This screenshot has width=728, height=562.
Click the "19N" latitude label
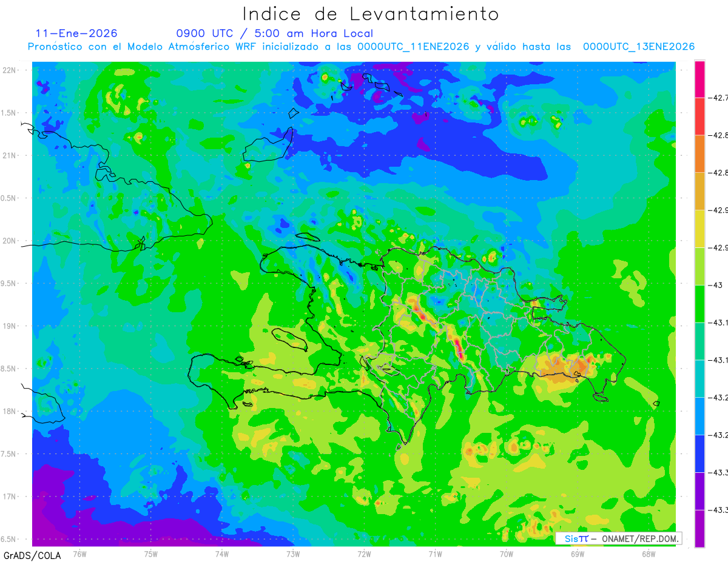coord(10,326)
